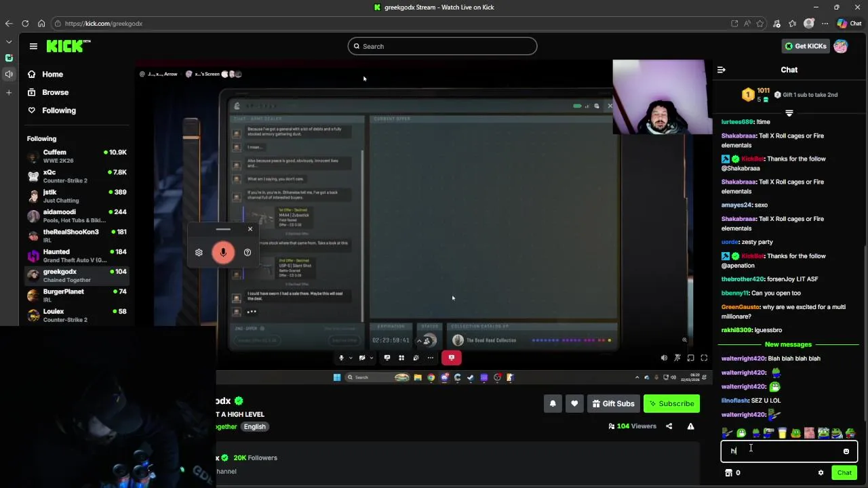Viewport: 868px width, 488px height.
Task: Focus the Kick search field
Action: click(442, 46)
